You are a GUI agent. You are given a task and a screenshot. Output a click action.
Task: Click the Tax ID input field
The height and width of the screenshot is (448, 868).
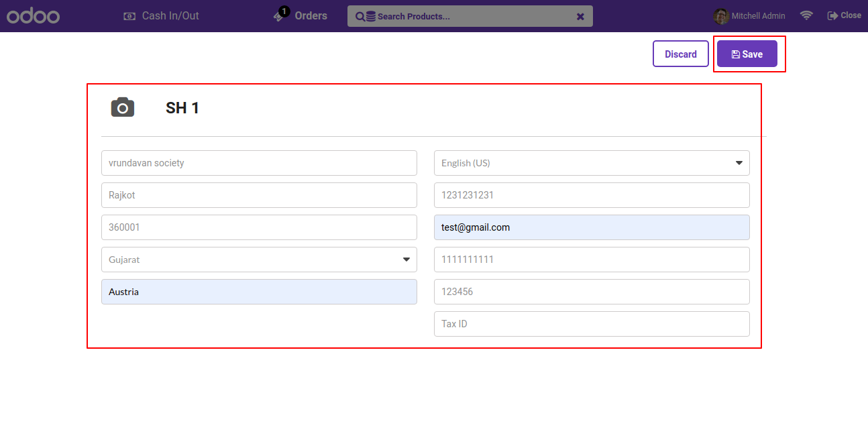tap(592, 324)
